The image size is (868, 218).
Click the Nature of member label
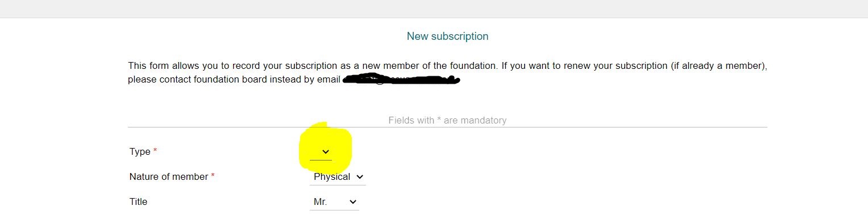[169, 176]
